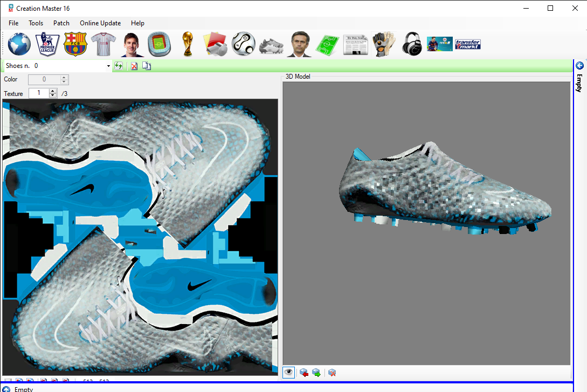Screen dimensions: 587x392
Task: Remove 3D model using red X cube icon
Action: (x=332, y=373)
